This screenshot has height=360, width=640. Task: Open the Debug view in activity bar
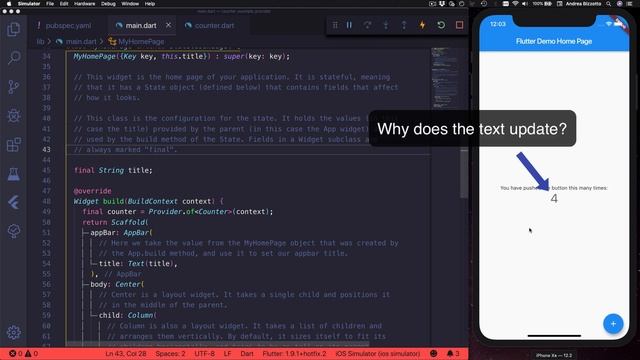(13, 116)
